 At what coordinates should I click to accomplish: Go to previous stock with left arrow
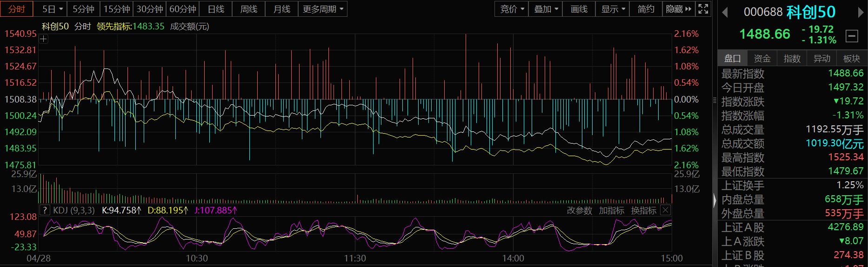725,13
